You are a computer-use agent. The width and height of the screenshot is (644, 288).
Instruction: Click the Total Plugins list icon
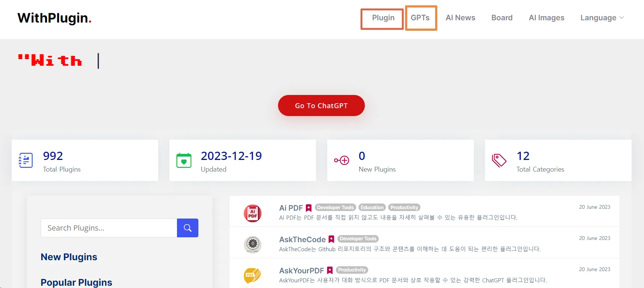coord(26,160)
